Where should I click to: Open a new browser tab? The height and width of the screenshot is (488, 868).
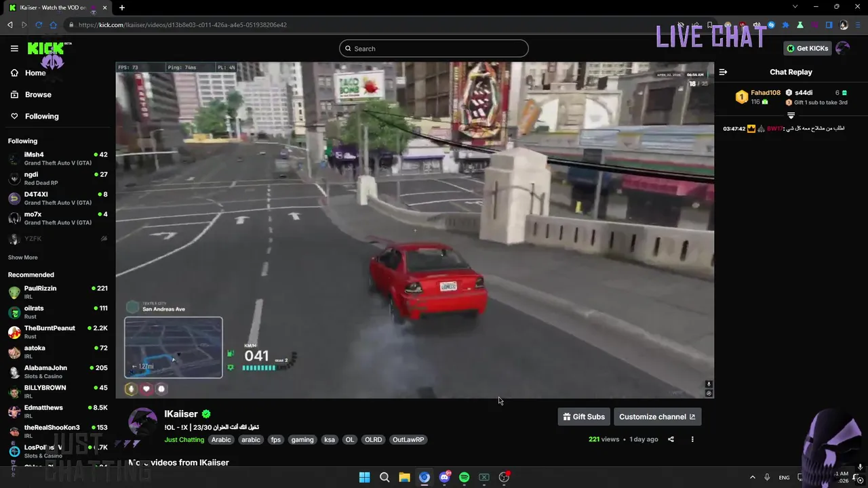pyautogui.click(x=122, y=7)
